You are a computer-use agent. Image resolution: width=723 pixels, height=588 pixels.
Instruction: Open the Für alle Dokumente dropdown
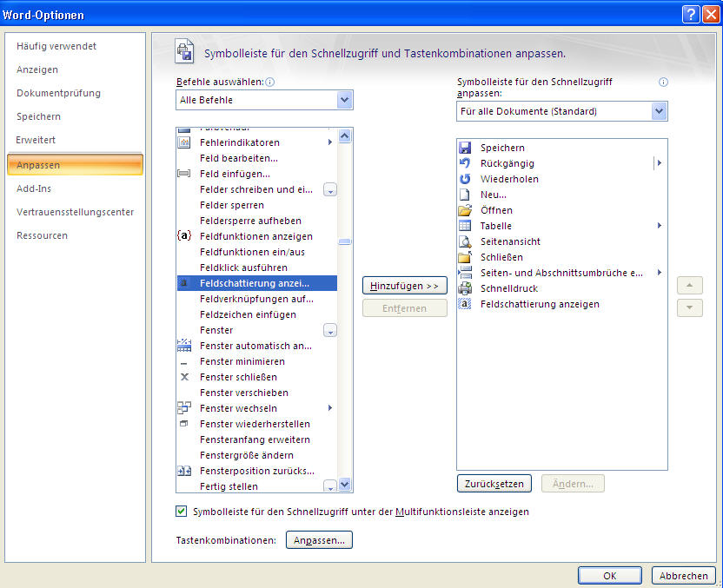(659, 111)
